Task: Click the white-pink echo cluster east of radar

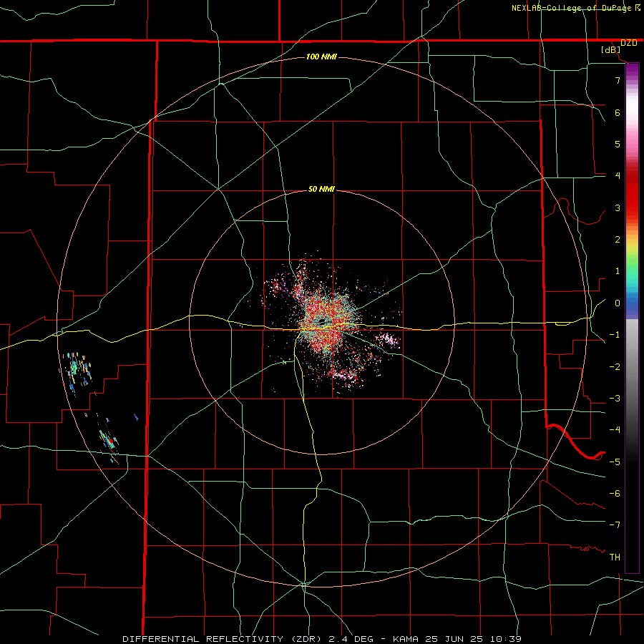Action: point(388,340)
